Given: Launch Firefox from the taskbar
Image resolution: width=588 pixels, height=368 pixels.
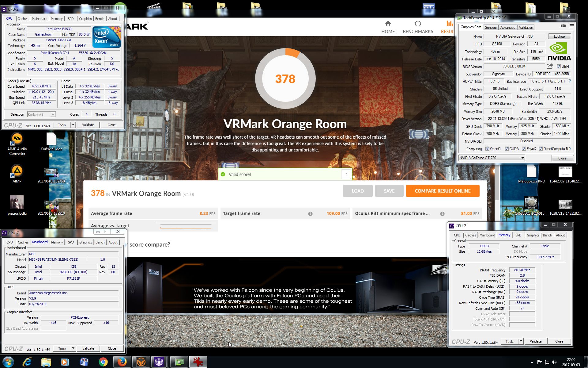Looking at the screenshot, I should click(x=122, y=362).
